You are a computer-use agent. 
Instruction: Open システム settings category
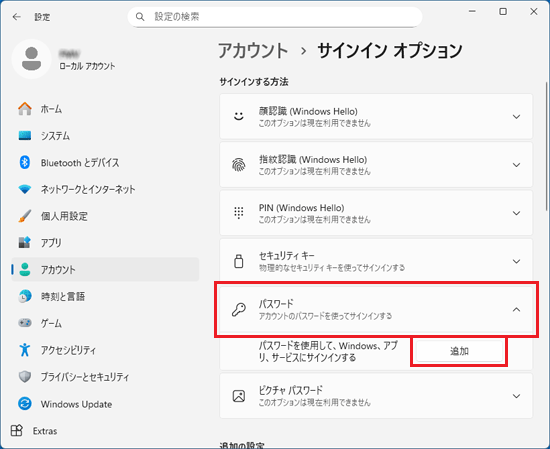[105, 135]
